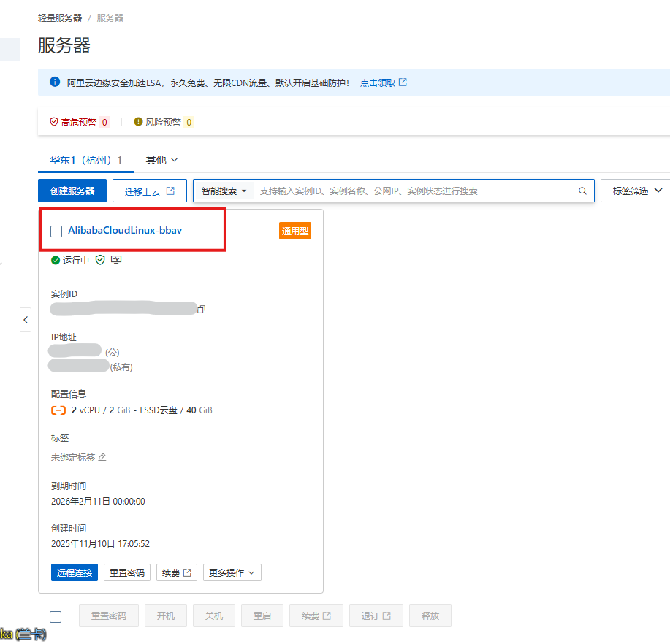Click the 运行中 status text
Screen dimensions: 670x644
coord(76,261)
